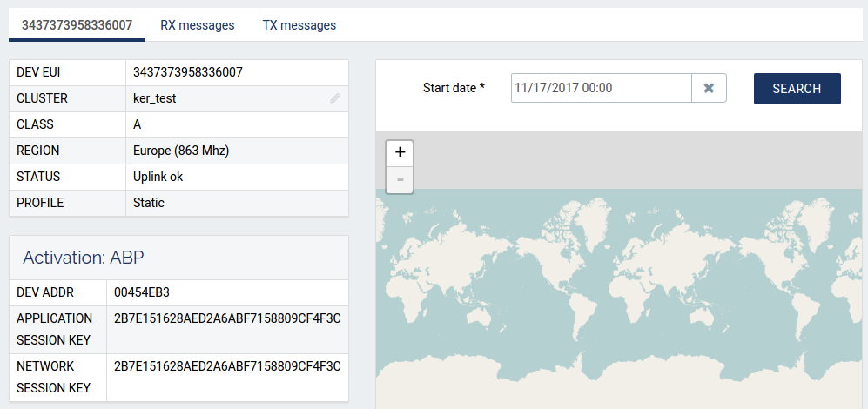The image size is (868, 409).
Task: Zoom out on the map
Action: pos(400,179)
